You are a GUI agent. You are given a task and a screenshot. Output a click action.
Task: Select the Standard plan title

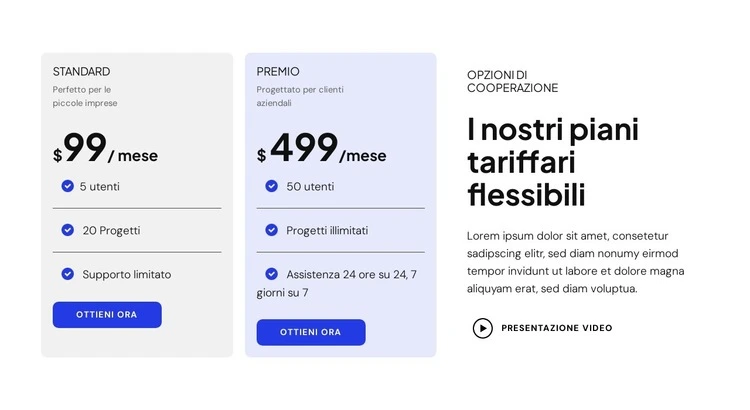click(82, 72)
